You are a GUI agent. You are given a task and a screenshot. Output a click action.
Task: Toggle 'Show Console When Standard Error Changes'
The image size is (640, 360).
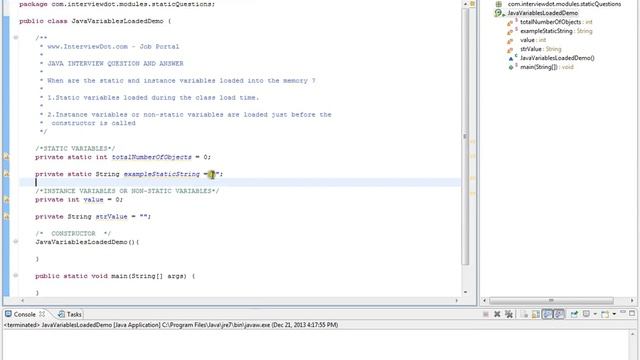pos(559,314)
